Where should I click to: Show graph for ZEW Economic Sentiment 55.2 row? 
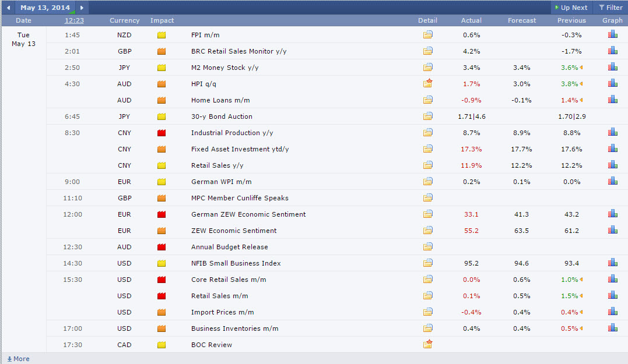[612, 230]
